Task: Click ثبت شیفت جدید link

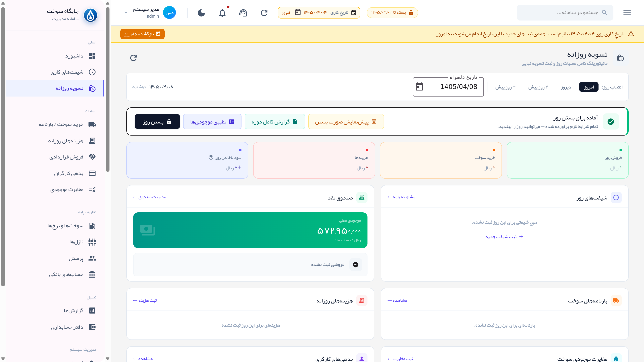Action: [504, 237]
